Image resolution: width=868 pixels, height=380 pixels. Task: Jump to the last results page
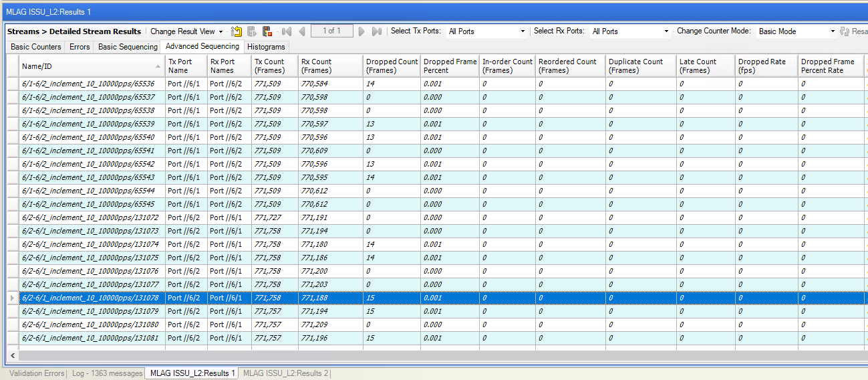(376, 31)
